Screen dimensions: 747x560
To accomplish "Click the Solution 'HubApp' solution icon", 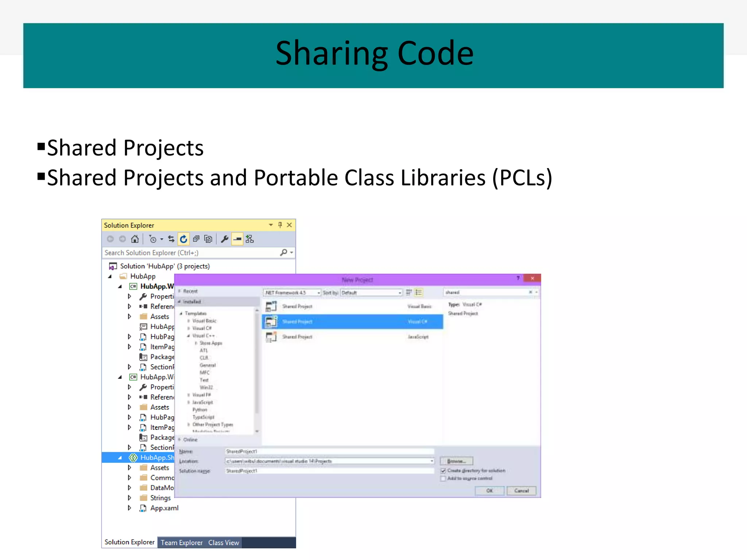I will coord(113,267).
